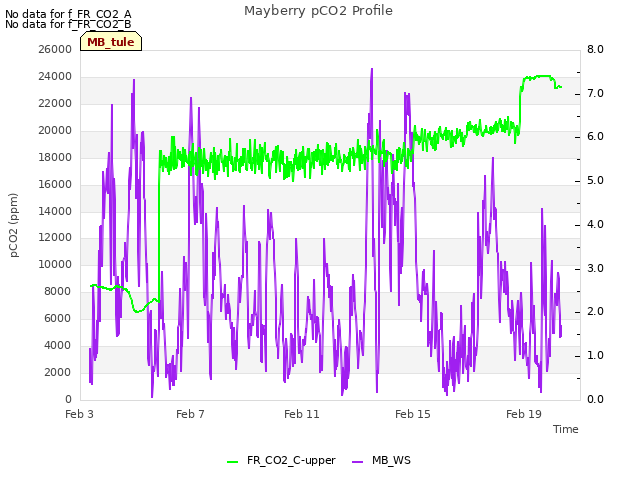Click the 10000 left axis value

(55, 264)
